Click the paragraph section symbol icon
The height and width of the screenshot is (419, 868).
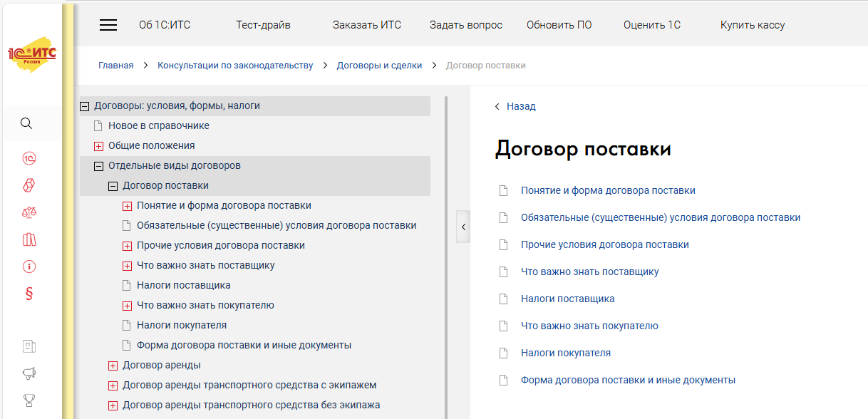point(29,294)
